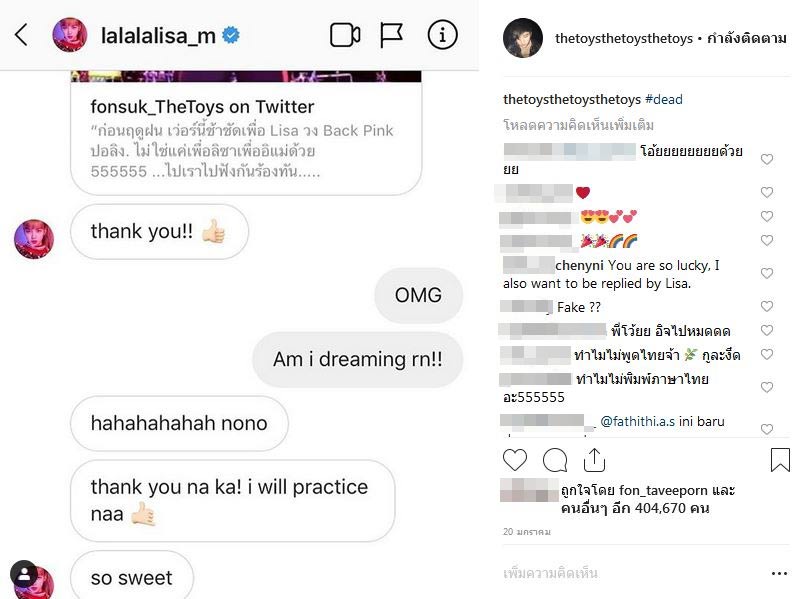Open comments with the speech bubble icon

(554, 460)
